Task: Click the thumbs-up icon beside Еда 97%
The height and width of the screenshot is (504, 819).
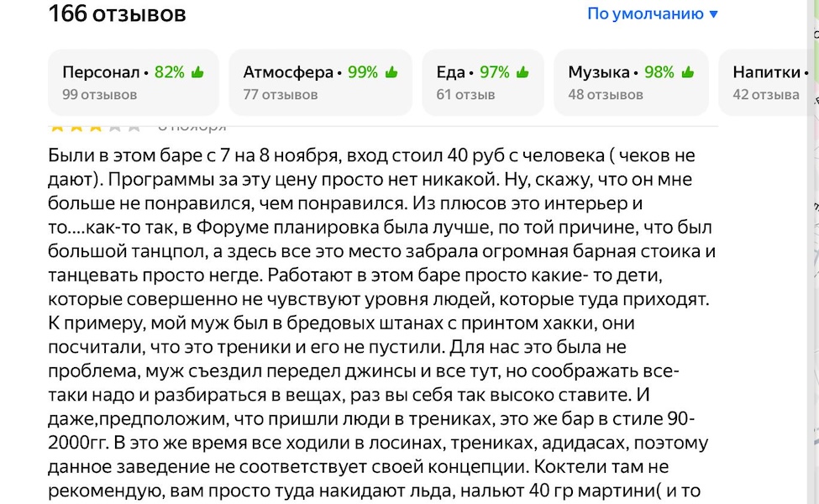Action: (522, 72)
